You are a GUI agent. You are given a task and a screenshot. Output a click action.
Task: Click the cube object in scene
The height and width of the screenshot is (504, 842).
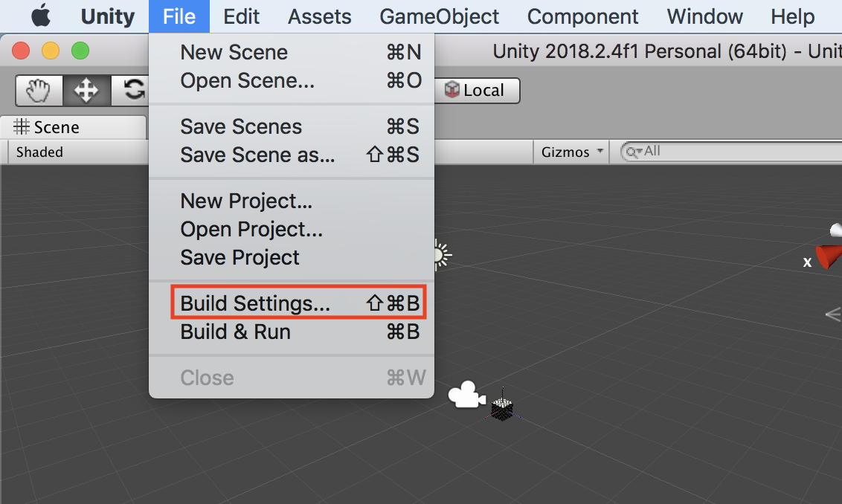[502, 407]
